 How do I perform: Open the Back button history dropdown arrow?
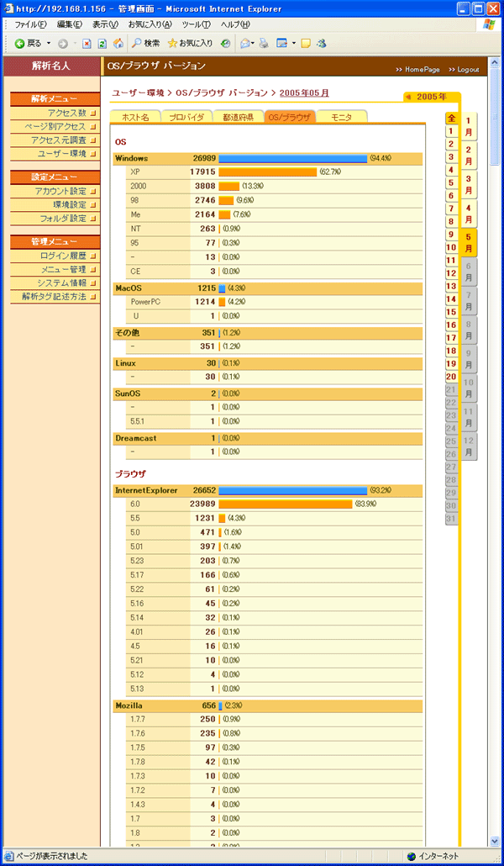(x=49, y=43)
